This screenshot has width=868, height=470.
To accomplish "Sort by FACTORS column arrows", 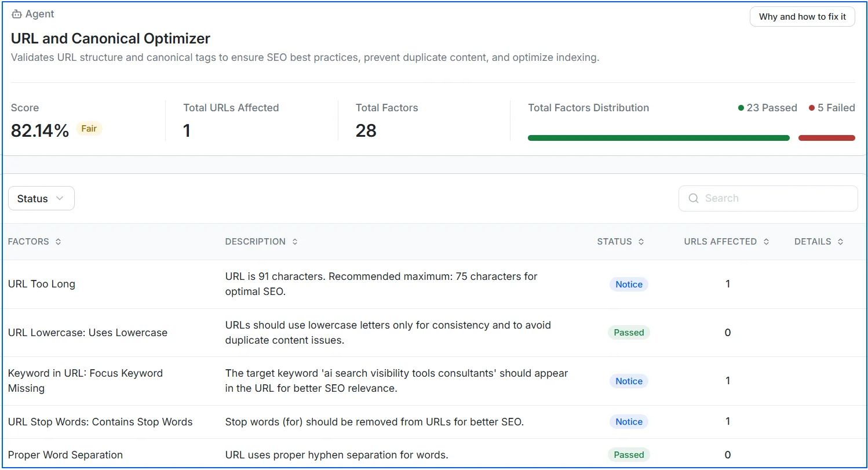I will pyautogui.click(x=58, y=242).
